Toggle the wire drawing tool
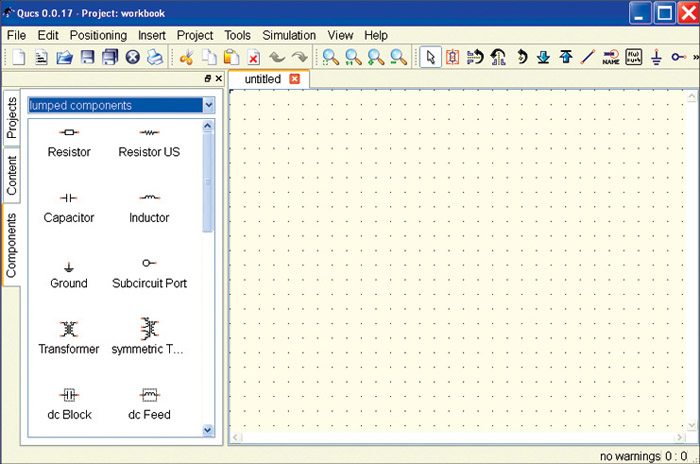The width and height of the screenshot is (700, 464). (x=587, y=58)
